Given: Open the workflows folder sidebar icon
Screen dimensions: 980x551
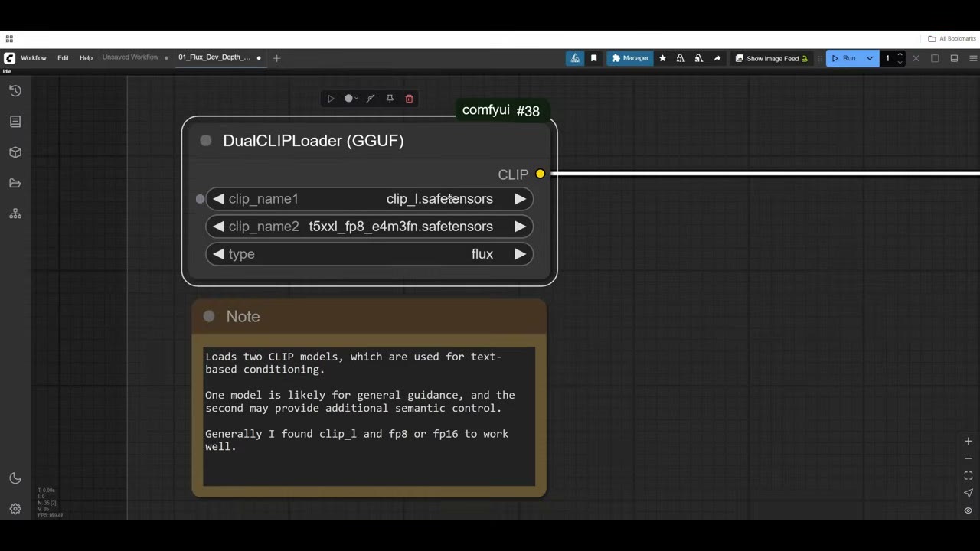Looking at the screenshot, I should tap(15, 183).
